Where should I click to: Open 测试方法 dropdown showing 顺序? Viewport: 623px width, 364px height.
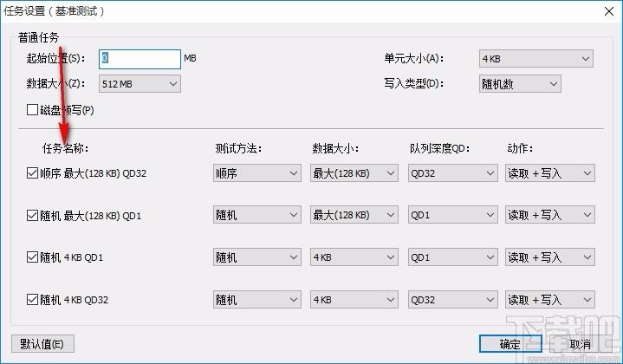257,173
